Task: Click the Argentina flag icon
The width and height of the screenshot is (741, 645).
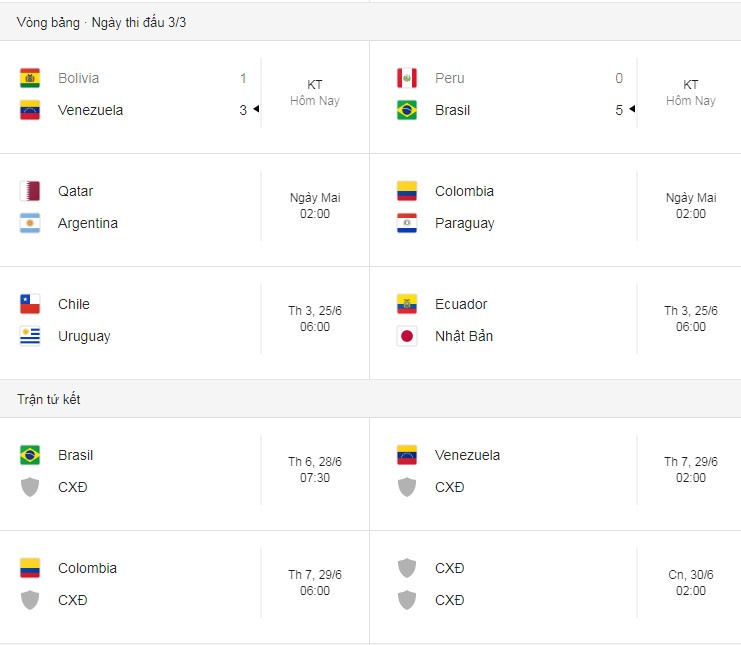Action: [x=30, y=223]
